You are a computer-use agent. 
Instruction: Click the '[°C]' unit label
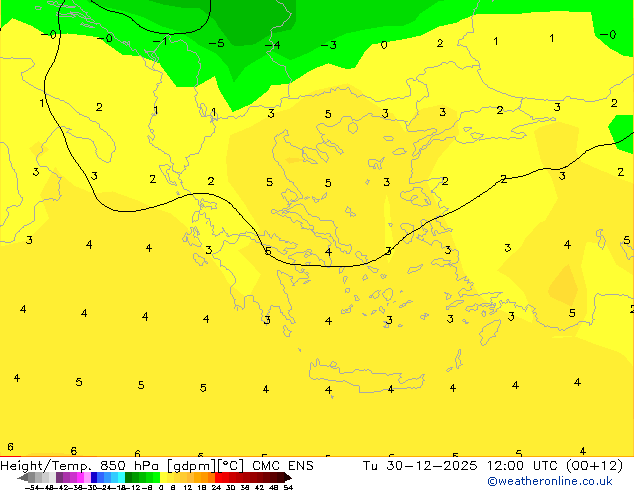[230, 466]
